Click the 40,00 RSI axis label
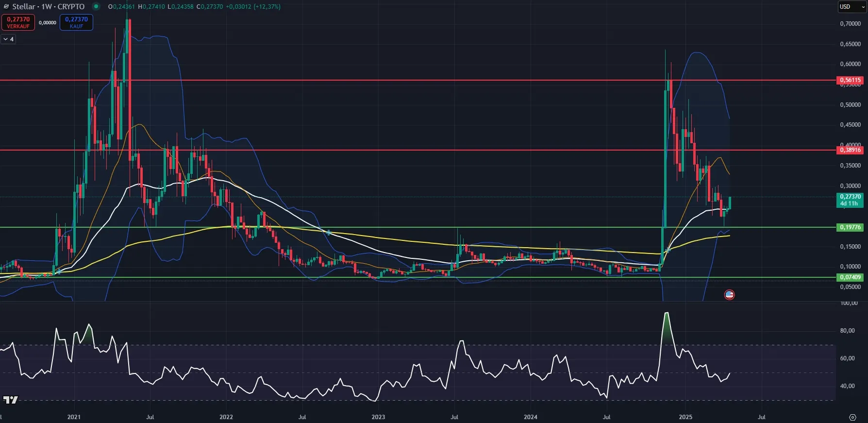The height and width of the screenshot is (423, 868). [x=847, y=386]
